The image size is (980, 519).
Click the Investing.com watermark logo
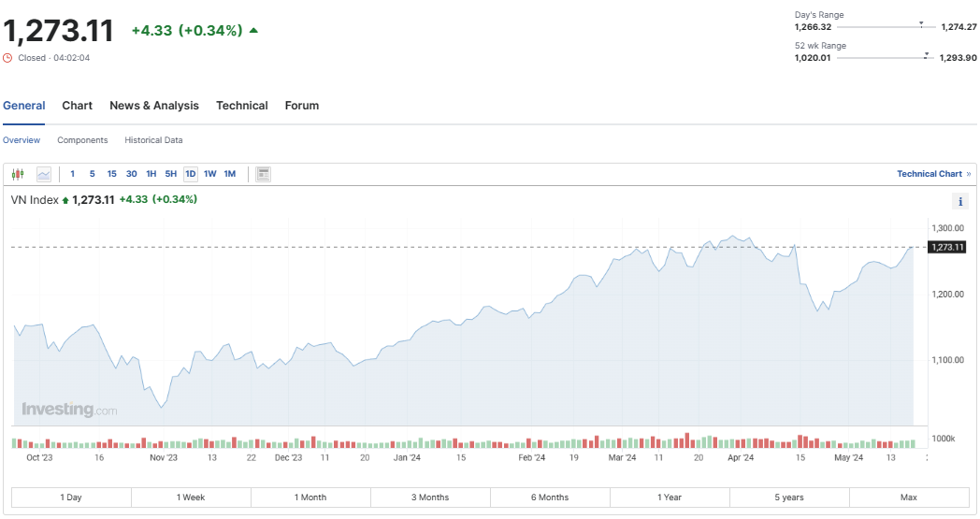(69, 410)
